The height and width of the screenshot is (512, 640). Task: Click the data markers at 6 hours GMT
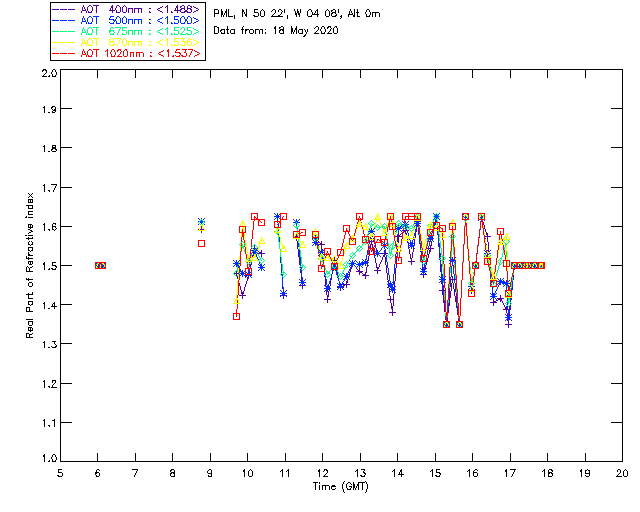(100, 265)
